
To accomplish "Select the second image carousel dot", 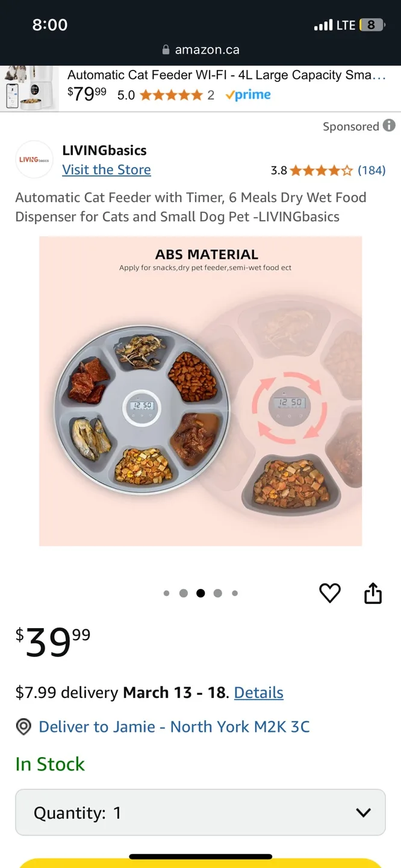I will [184, 593].
